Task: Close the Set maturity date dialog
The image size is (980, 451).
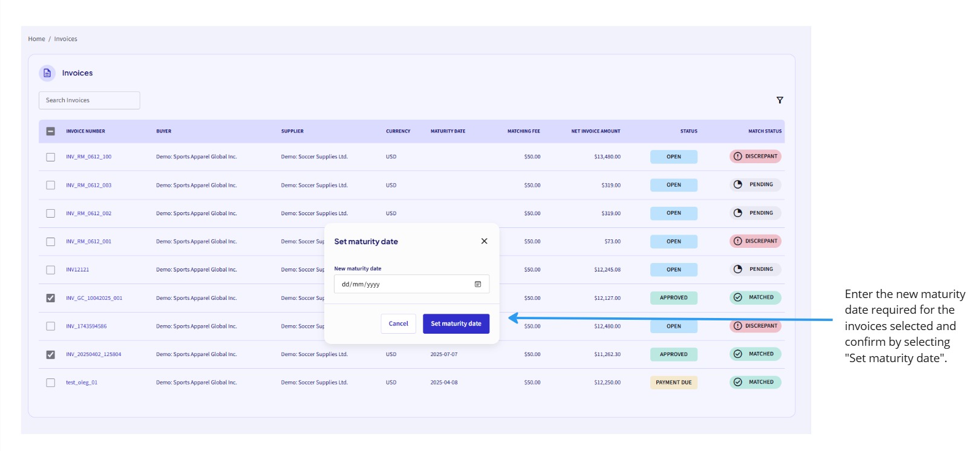Action: [484, 241]
